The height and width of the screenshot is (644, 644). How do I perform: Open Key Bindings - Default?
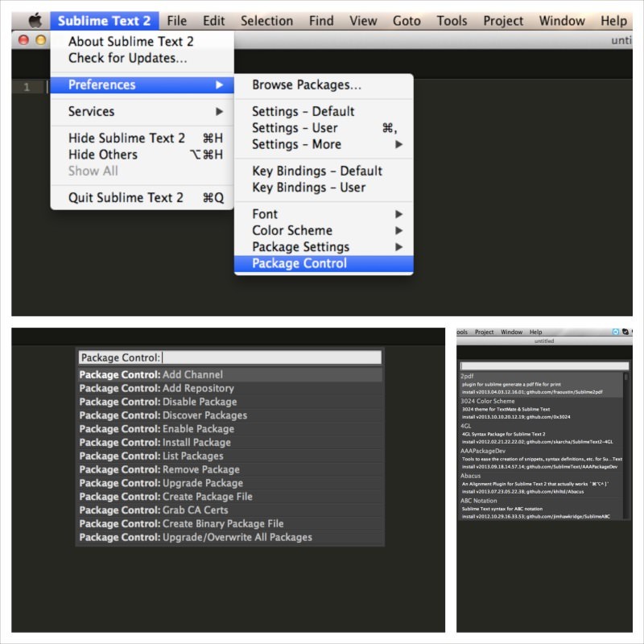tap(324, 171)
